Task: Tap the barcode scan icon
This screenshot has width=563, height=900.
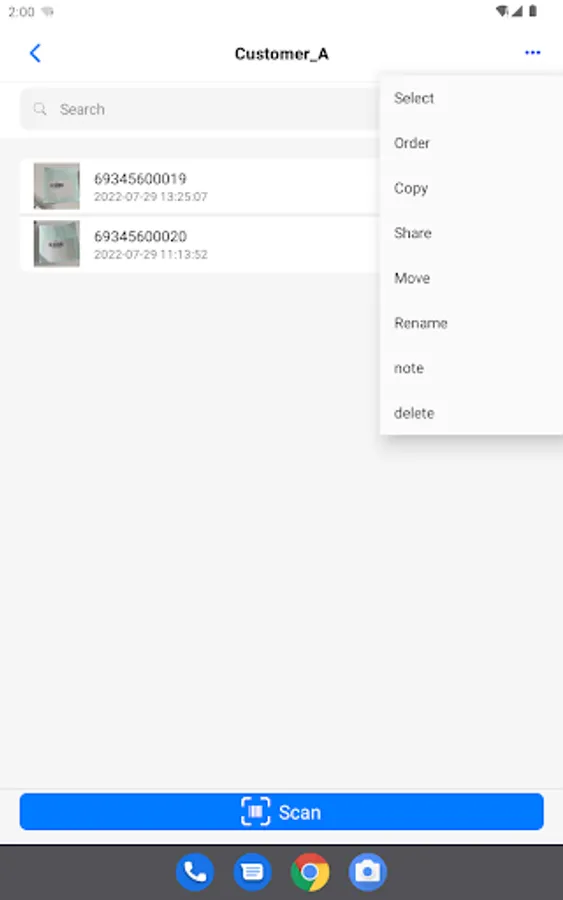Action: pos(255,812)
